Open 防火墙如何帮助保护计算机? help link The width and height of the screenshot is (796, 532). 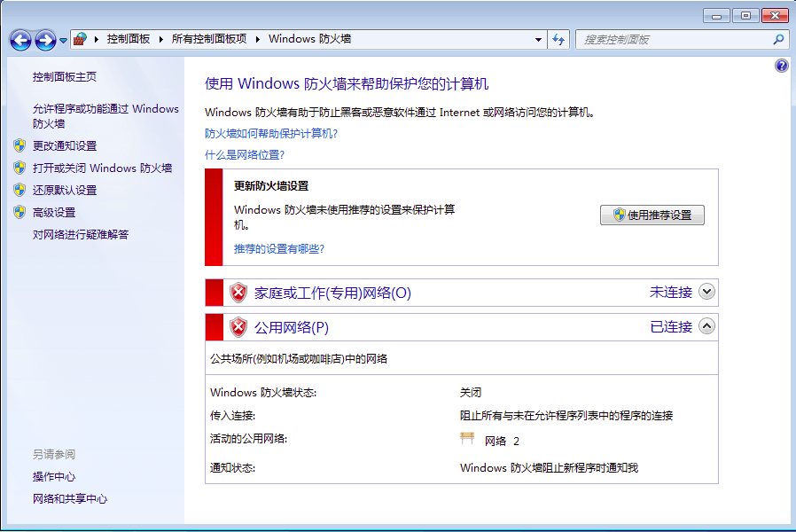click(x=271, y=134)
